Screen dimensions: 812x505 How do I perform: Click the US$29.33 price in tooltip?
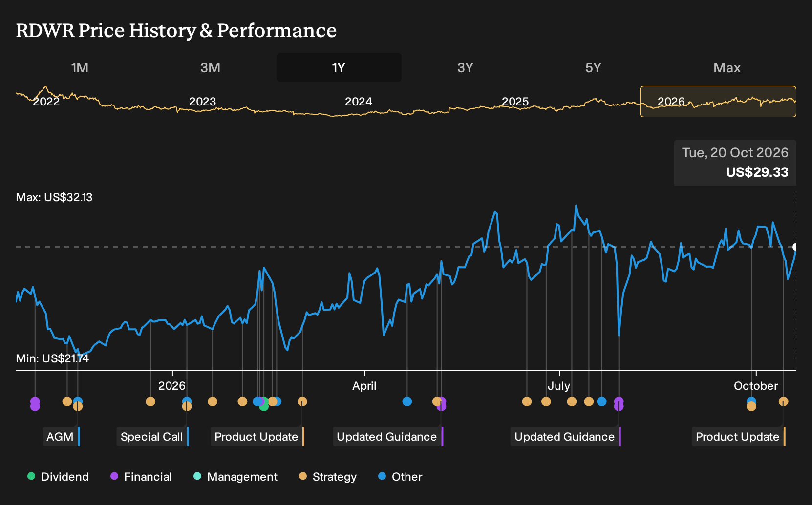tap(757, 172)
